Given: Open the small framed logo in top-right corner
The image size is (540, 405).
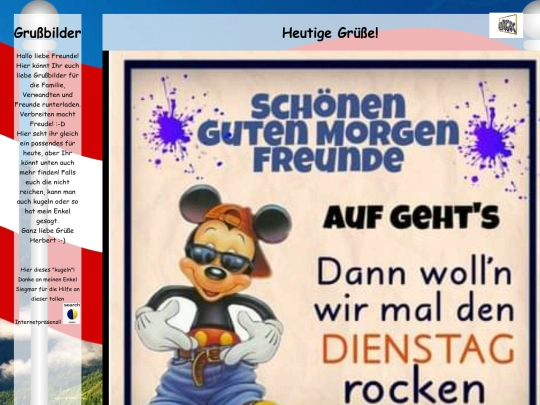Looking at the screenshot, I should pos(506,26).
